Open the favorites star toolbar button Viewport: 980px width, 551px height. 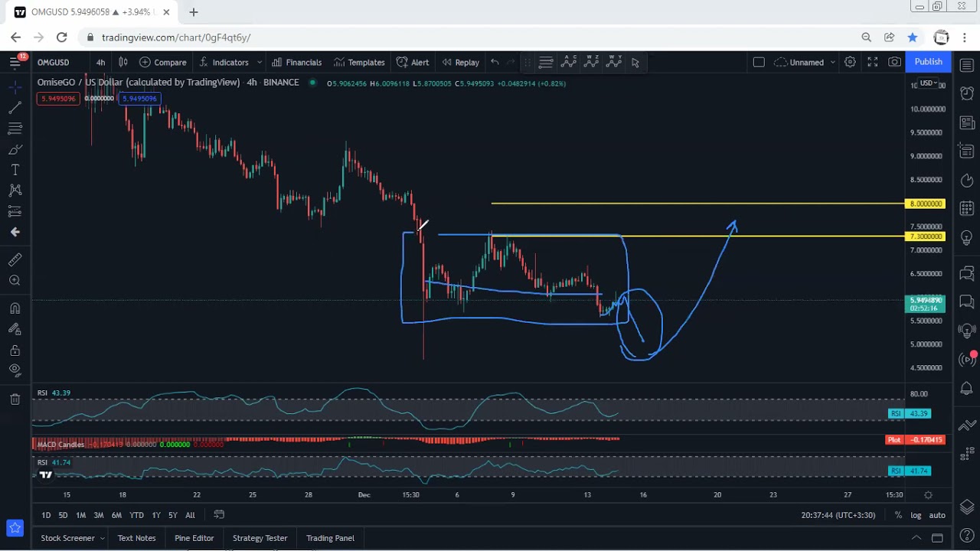pyautogui.click(x=15, y=527)
